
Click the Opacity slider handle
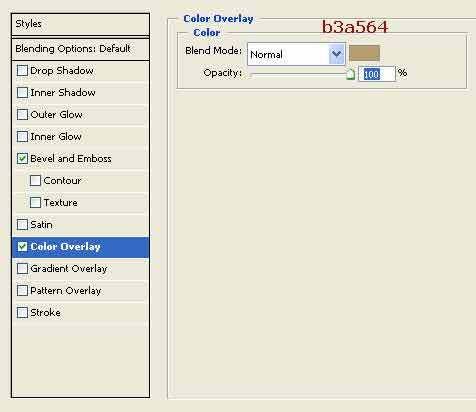click(x=350, y=75)
